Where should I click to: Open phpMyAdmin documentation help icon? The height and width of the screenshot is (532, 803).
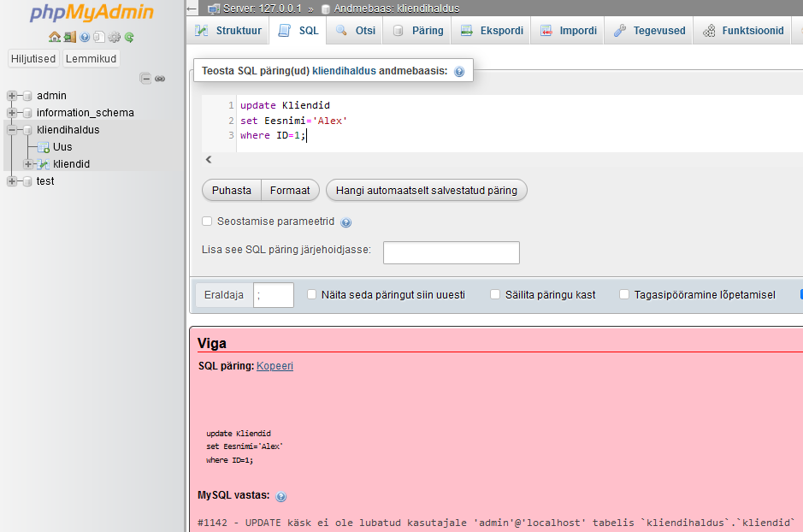[85, 37]
